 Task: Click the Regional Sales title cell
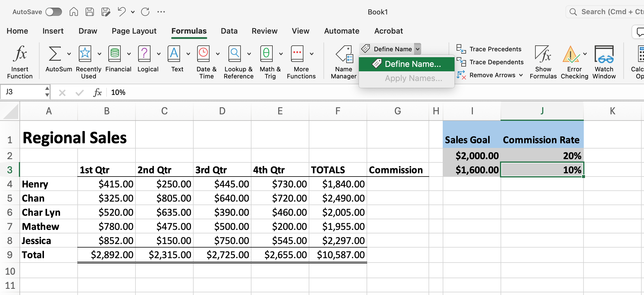[x=75, y=138]
